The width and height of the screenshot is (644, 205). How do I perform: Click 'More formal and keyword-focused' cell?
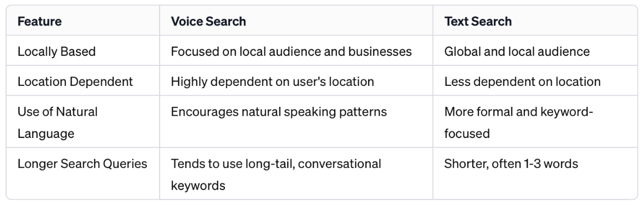pos(519,122)
